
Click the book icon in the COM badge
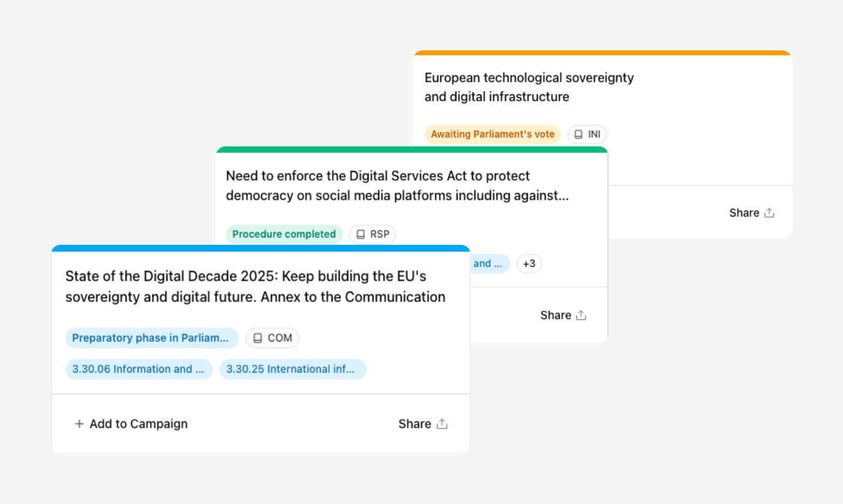coord(258,338)
